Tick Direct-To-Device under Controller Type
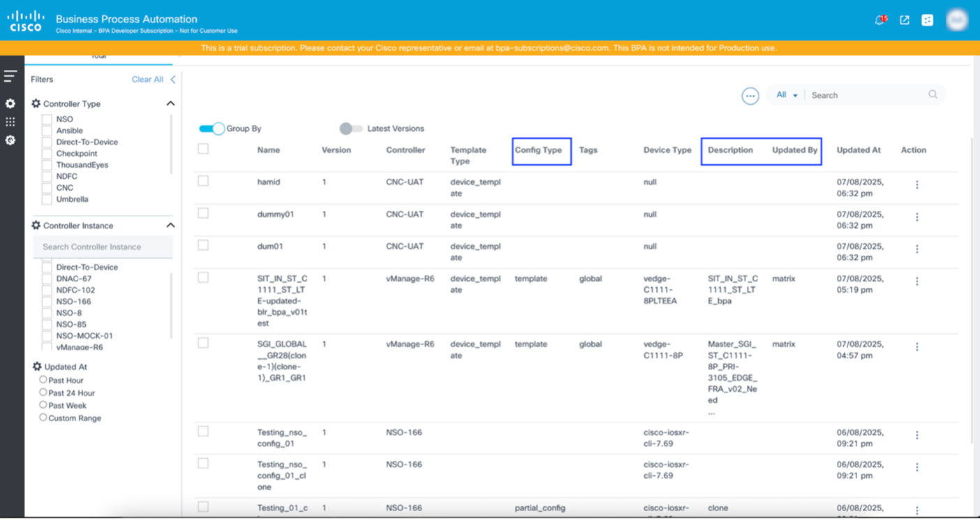 [47, 142]
